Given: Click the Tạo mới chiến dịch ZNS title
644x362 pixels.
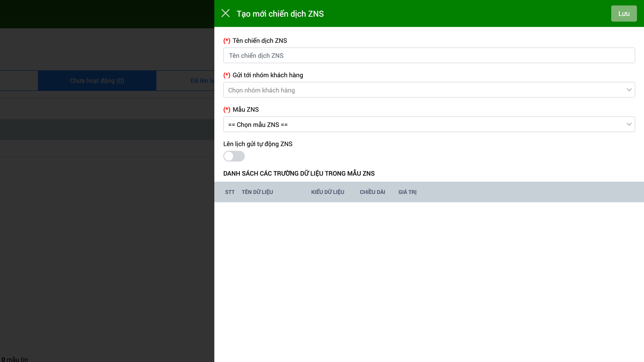Looking at the screenshot, I should (280, 14).
